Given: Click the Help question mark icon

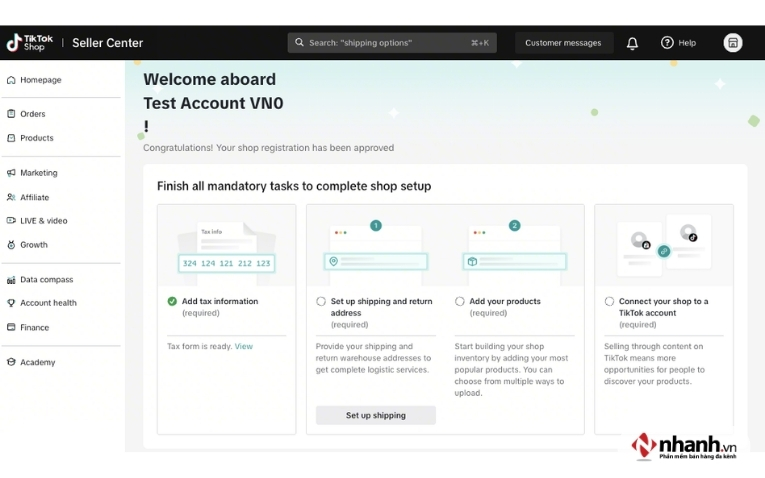Looking at the screenshot, I should tap(667, 42).
